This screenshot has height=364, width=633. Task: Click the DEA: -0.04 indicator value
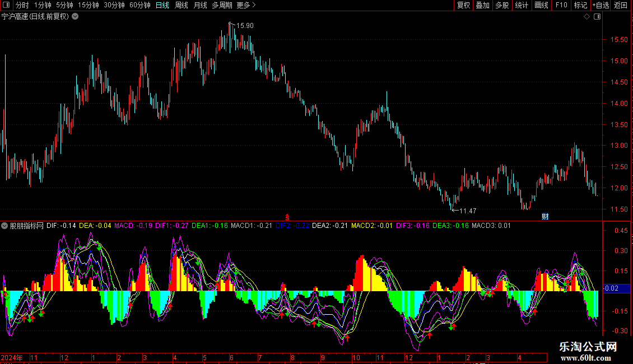(95, 226)
